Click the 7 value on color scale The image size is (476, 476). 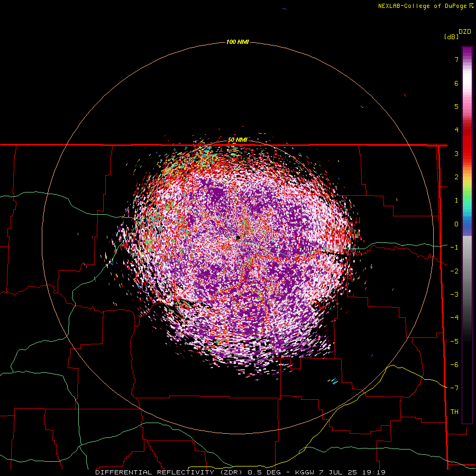tap(456, 60)
